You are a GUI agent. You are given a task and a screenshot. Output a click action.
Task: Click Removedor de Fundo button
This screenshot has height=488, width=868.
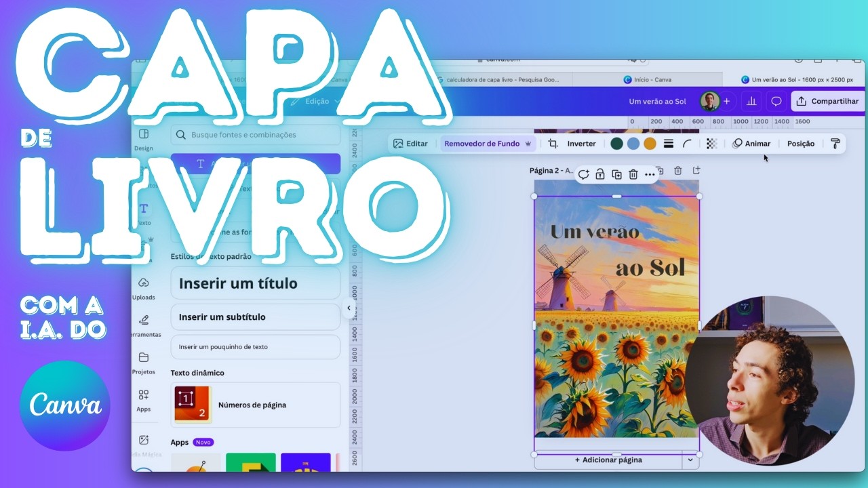(488, 144)
